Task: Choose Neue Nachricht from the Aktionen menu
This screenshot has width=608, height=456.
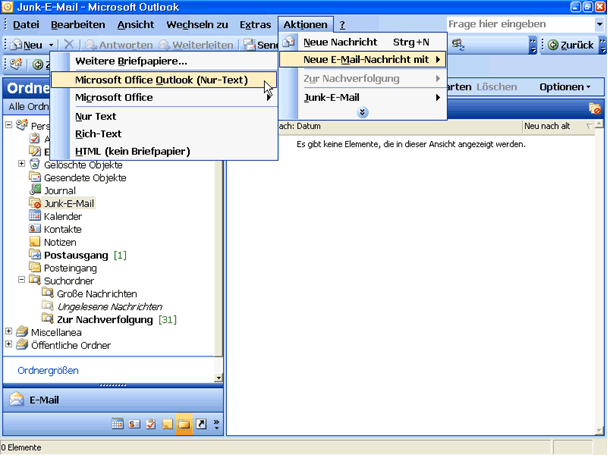Action: coord(363,42)
